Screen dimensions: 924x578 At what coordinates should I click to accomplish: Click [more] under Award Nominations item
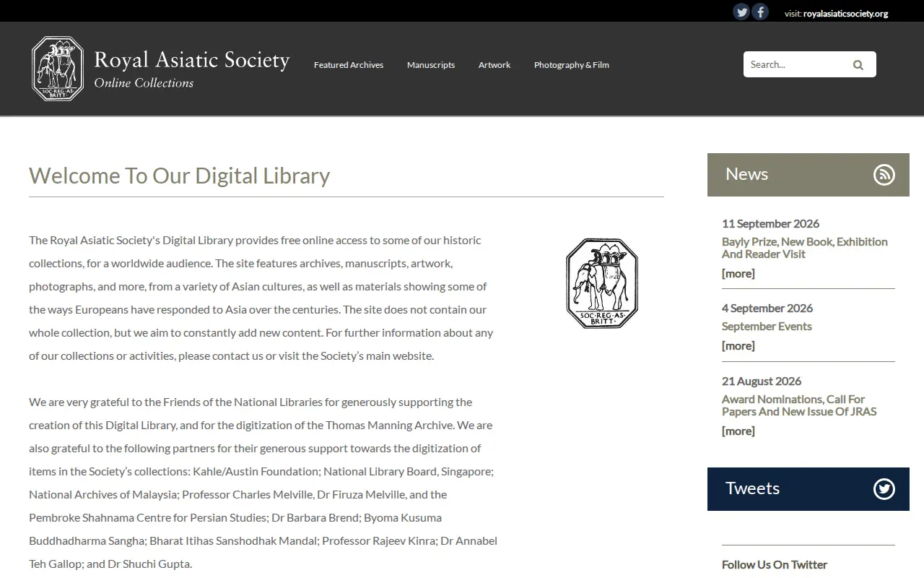click(738, 431)
